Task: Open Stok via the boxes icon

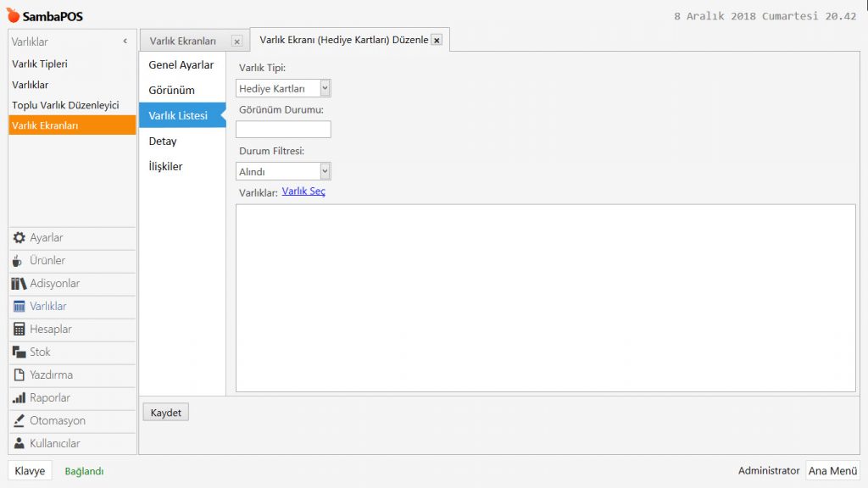Action: [19, 352]
